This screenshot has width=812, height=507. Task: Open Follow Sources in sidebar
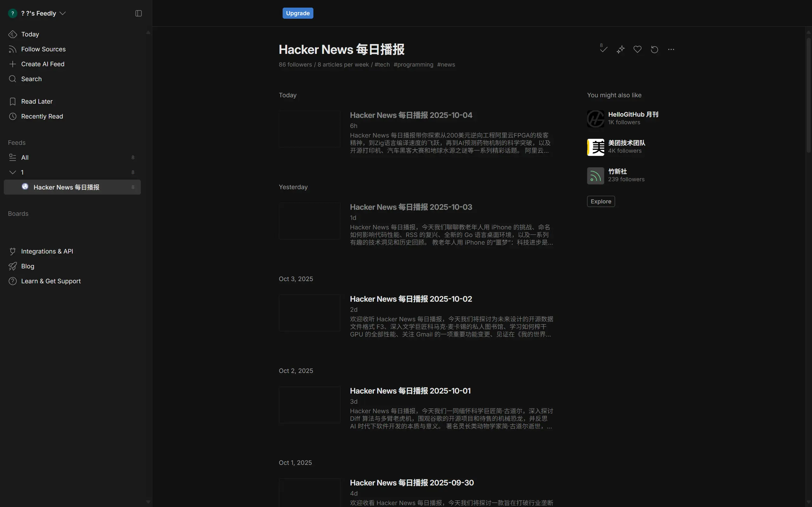[43, 49]
